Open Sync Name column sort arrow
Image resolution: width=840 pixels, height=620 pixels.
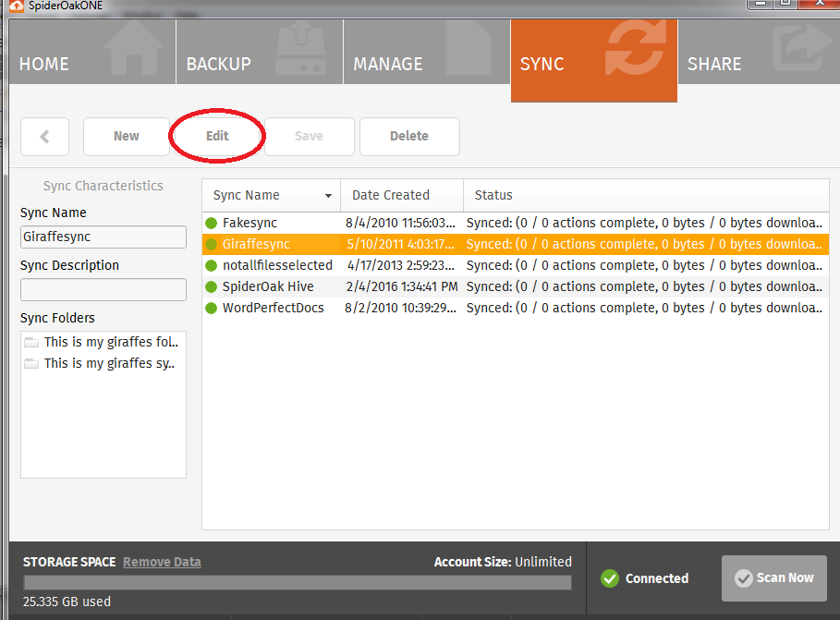328,196
